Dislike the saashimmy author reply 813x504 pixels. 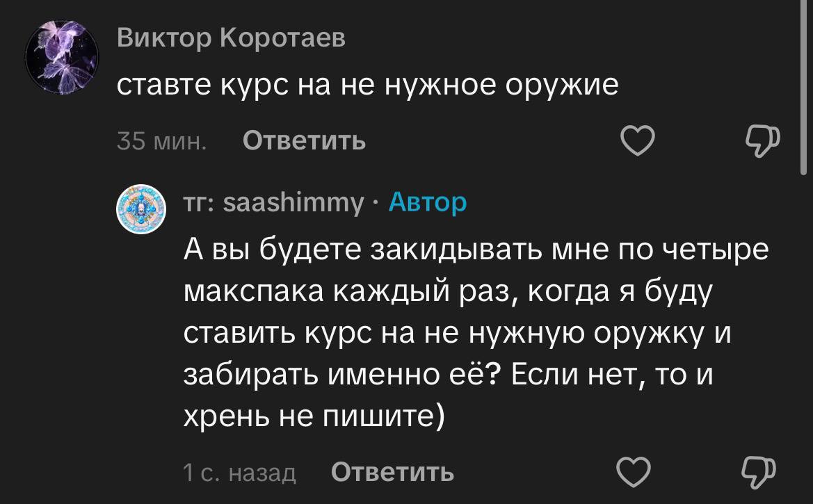pos(759,473)
